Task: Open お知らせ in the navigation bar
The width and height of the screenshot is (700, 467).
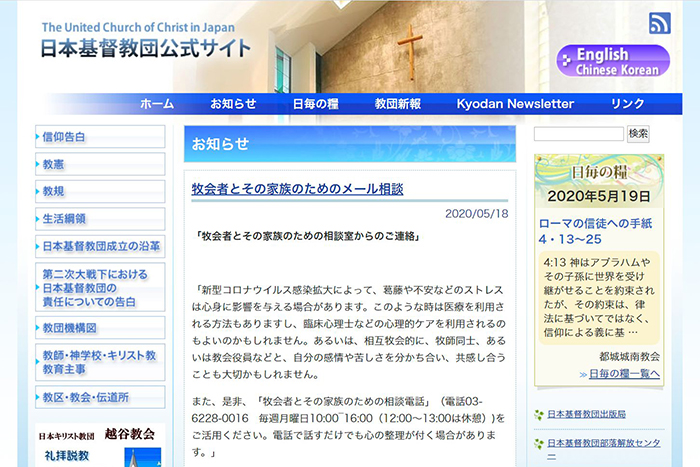Action: 233,104
